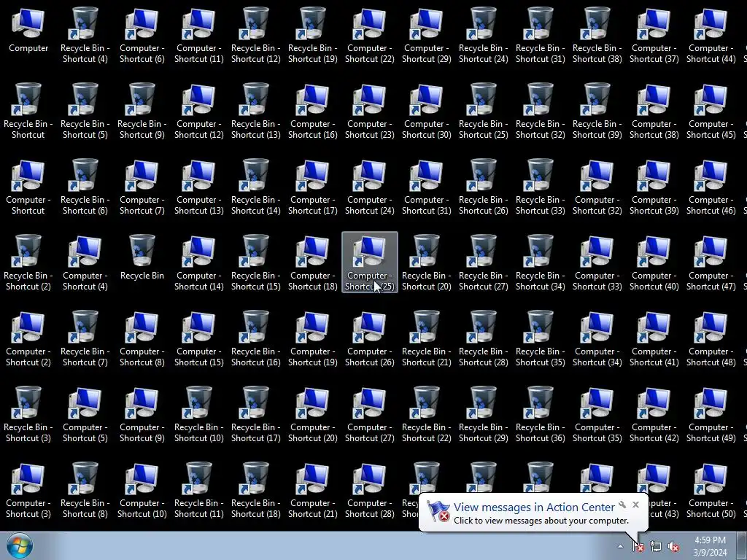Screen dimensions: 747x560
Task: Select Computer - Shortcut (16) icon
Action: pyautogui.click(x=312, y=111)
